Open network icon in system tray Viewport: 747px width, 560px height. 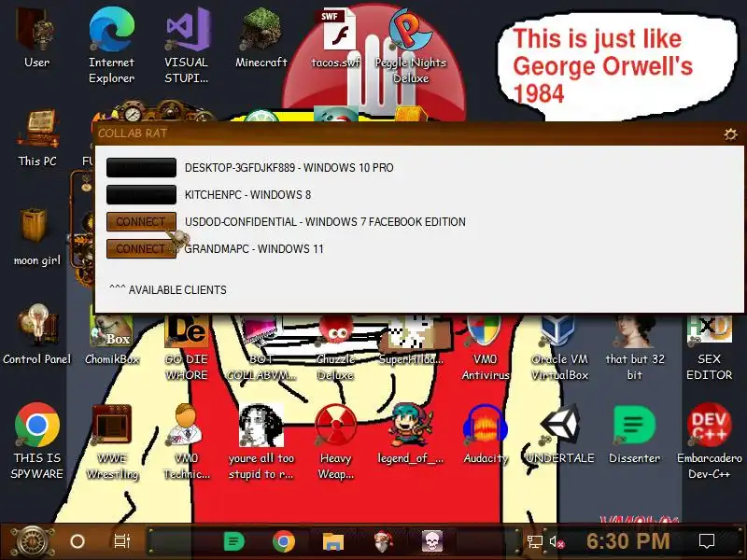point(534,541)
